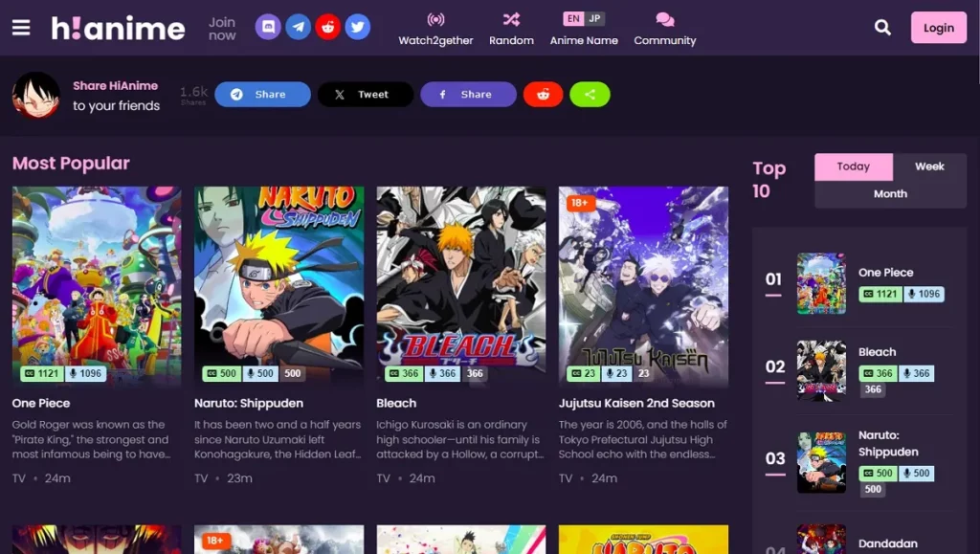Open the Community page
Screen dimensions: 980x554
[665, 30]
